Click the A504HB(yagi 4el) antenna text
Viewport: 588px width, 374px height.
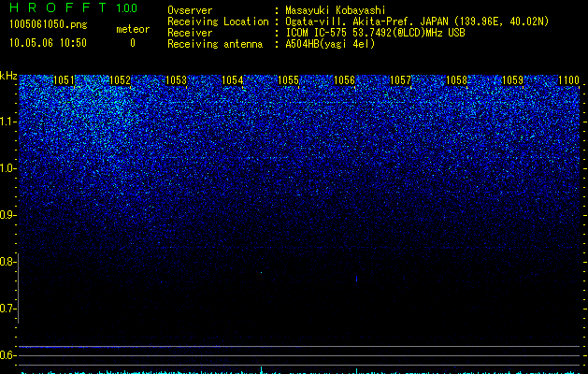click(330, 44)
